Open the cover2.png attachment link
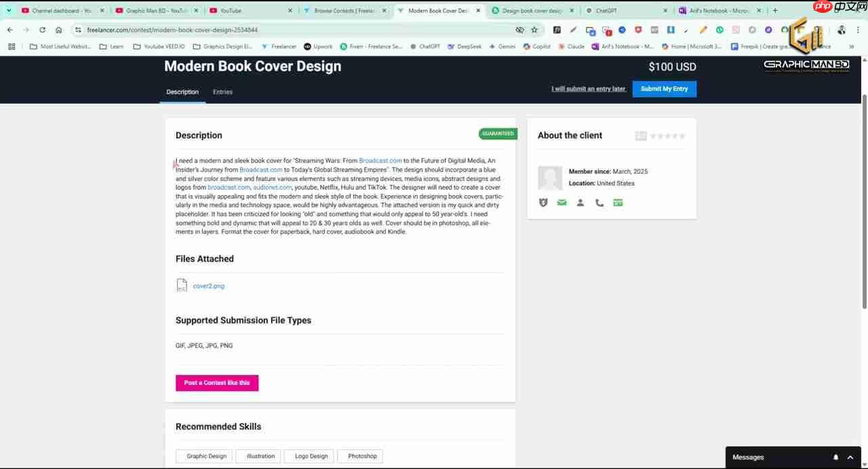This screenshot has height=469, width=868. click(x=209, y=286)
